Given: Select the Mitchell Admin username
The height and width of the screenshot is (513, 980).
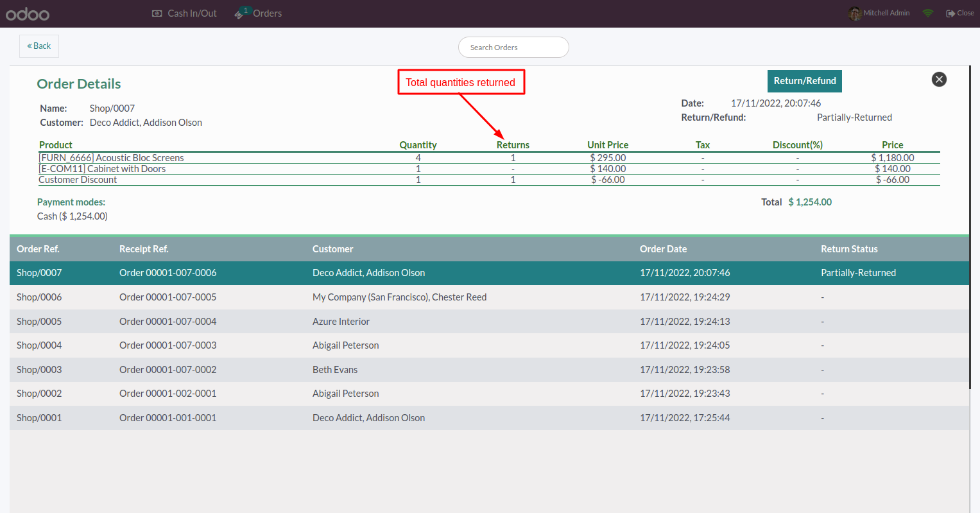Looking at the screenshot, I should click(x=886, y=13).
